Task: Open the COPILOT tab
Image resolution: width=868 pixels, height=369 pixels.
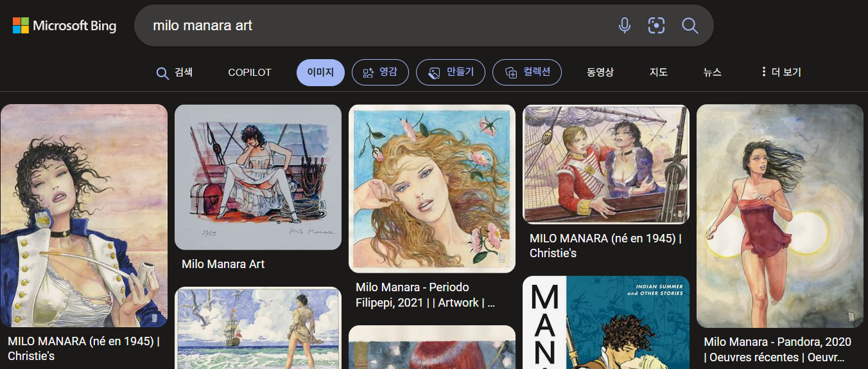Action: tap(250, 73)
